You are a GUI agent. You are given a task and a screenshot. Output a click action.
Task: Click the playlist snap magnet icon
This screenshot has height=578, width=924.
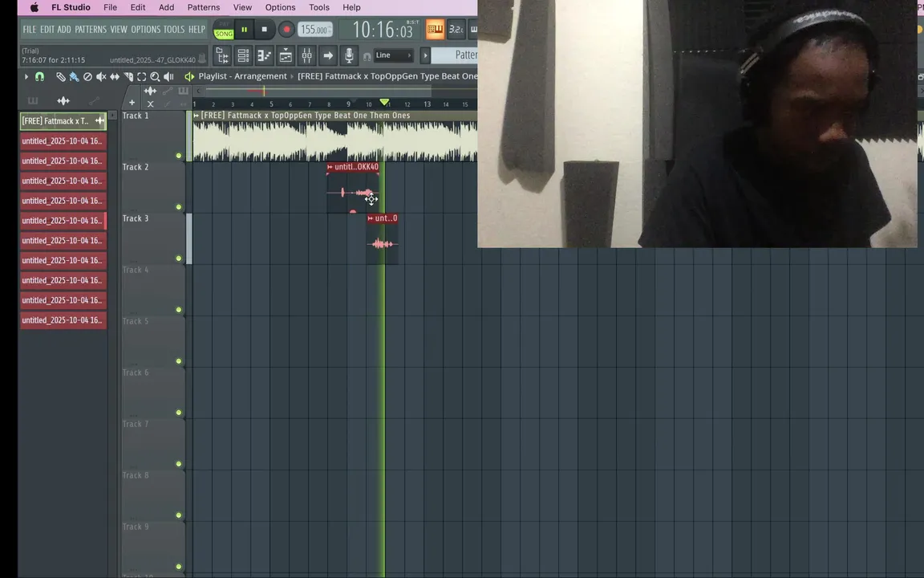[39, 77]
